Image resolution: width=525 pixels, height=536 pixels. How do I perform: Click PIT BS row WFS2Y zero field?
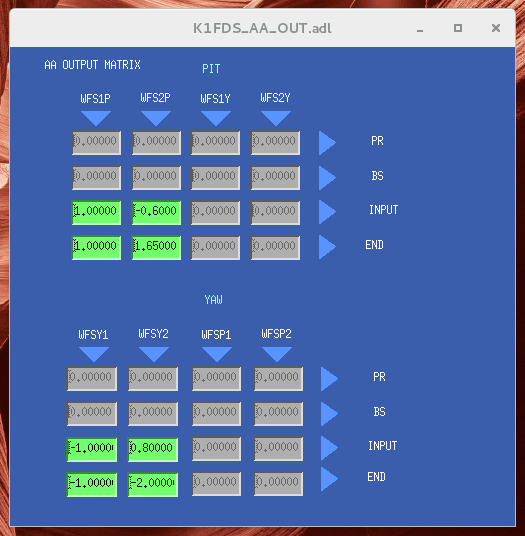pyautogui.click(x=275, y=177)
